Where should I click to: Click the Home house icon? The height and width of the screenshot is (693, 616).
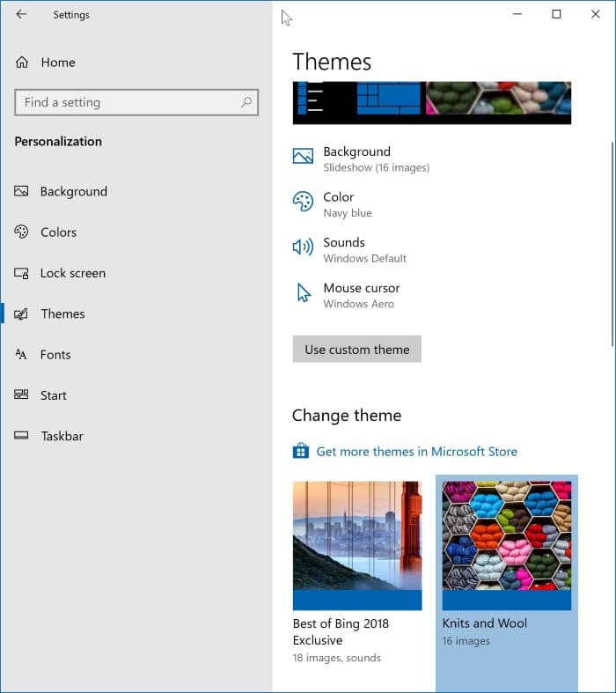click(22, 63)
